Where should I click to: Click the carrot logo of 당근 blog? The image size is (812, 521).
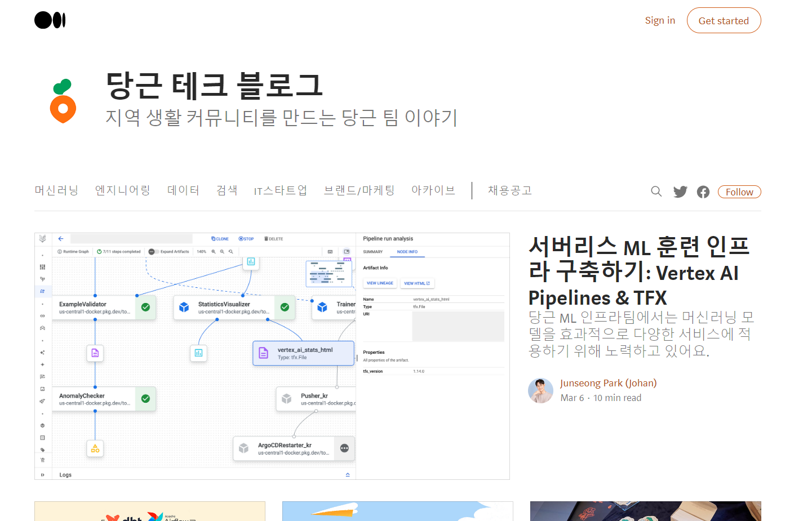(63, 101)
